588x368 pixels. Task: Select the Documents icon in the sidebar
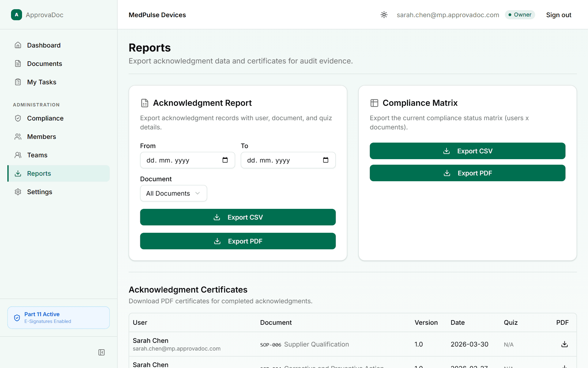(x=18, y=63)
